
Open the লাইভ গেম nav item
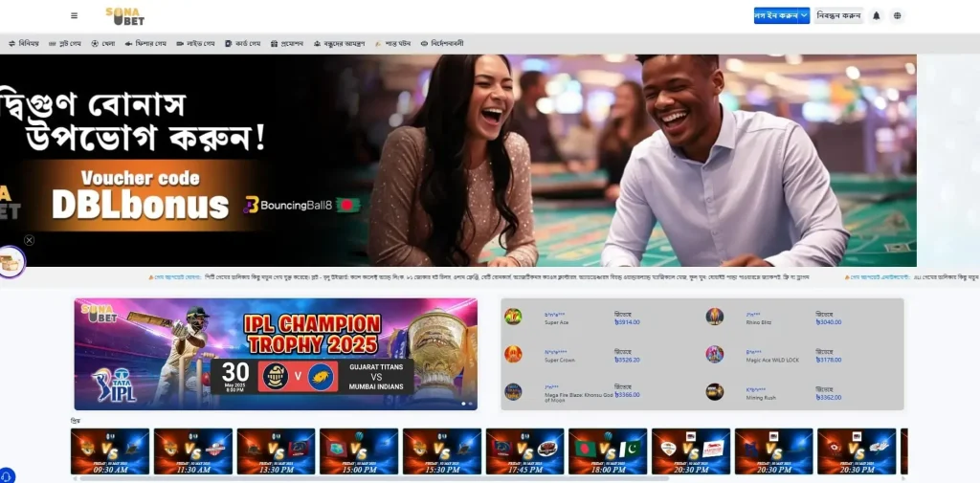click(195, 44)
